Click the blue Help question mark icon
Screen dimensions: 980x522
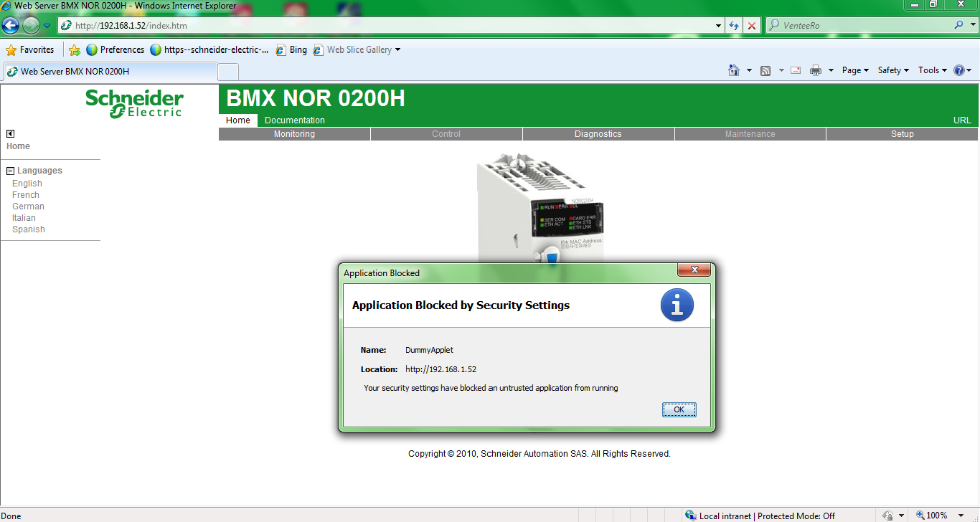pos(959,70)
